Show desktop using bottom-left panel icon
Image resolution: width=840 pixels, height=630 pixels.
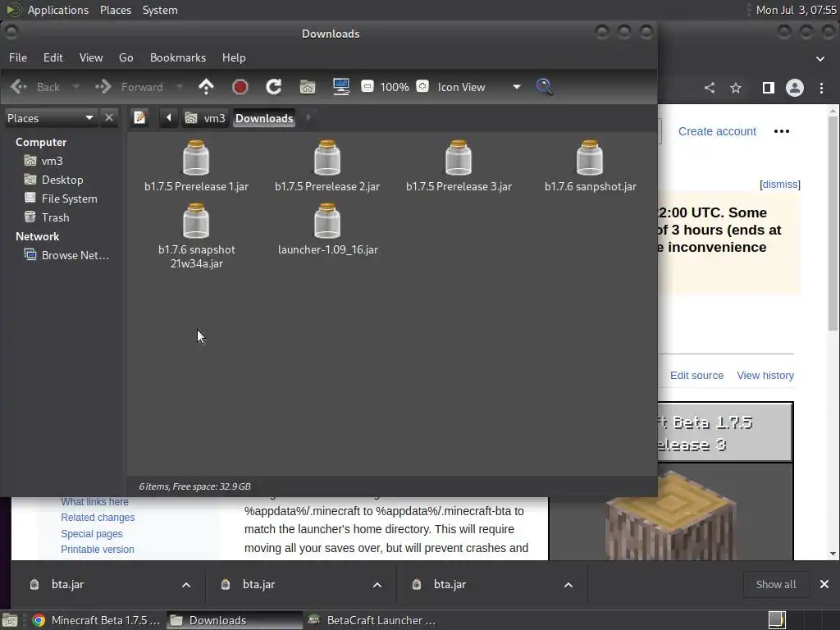coord(10,620)
